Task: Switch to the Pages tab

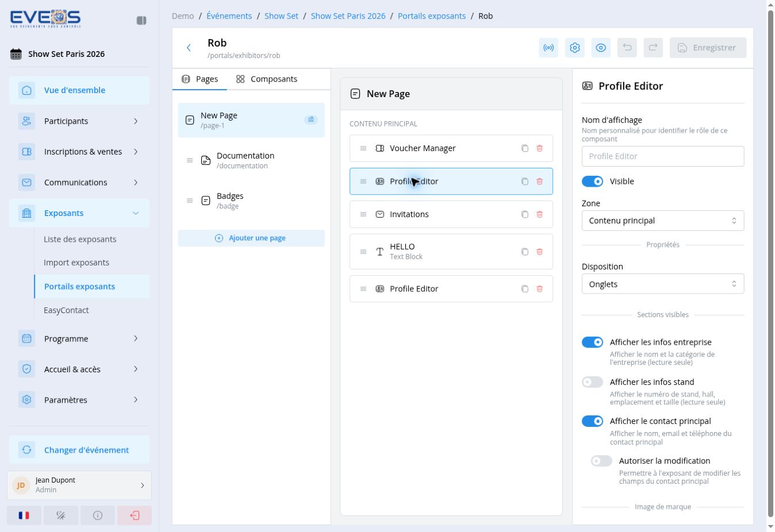Action: [199, 79]
